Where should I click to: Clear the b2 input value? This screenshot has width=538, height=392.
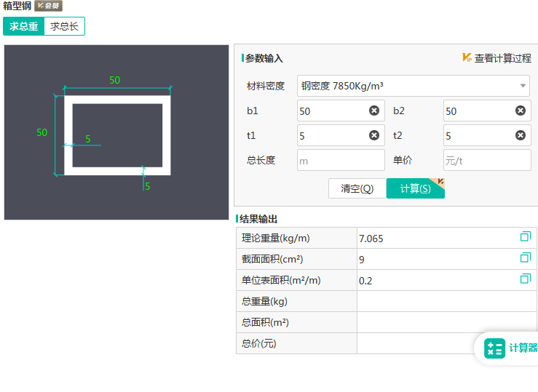pyautogui.click(x=520, y=111)
